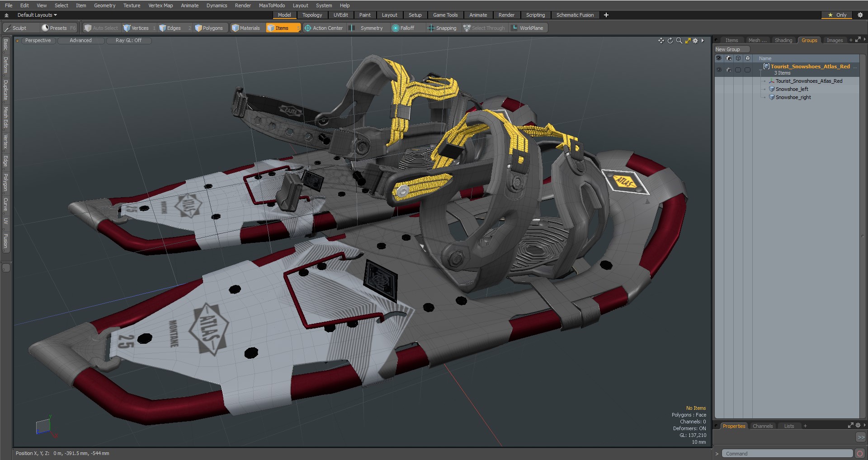Switch to the Schematic Fusion layout tab
Image resolution: width=868 pixels, height=460 pixels.
575,15
